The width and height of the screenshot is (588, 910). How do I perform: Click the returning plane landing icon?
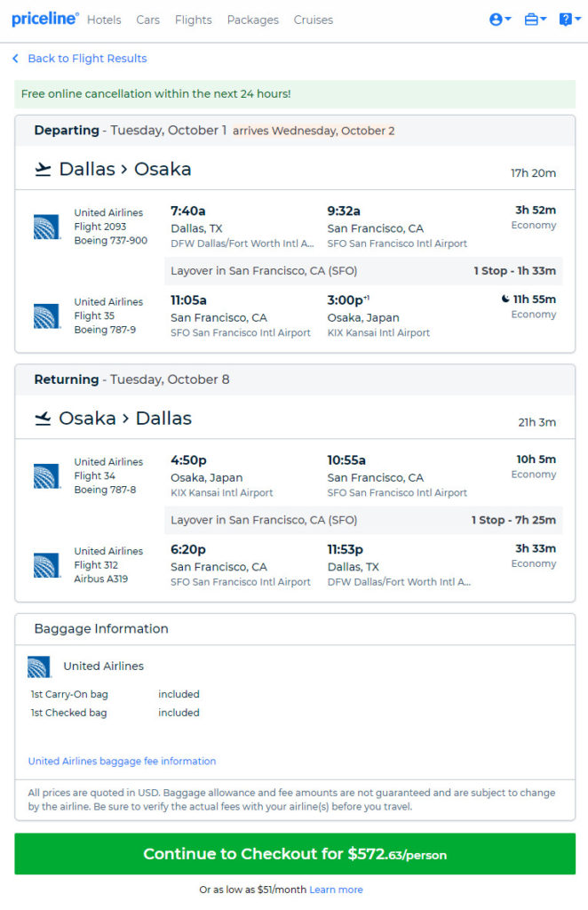[43, 419]
